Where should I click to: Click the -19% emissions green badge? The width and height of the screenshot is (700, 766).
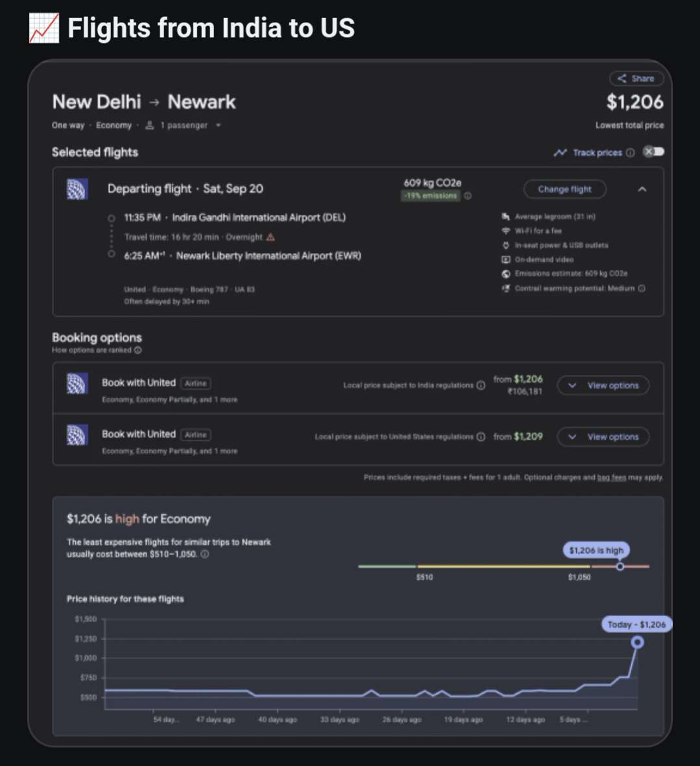coord(430,196)
